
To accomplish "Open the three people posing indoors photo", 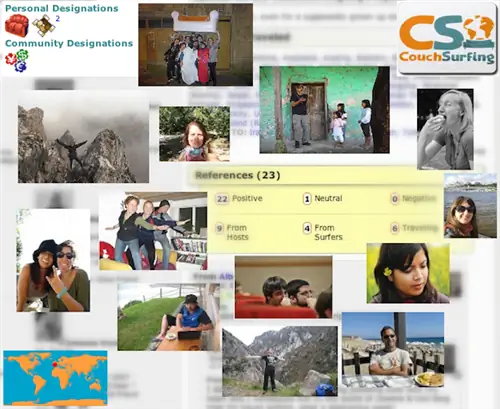I will [153, 231].
